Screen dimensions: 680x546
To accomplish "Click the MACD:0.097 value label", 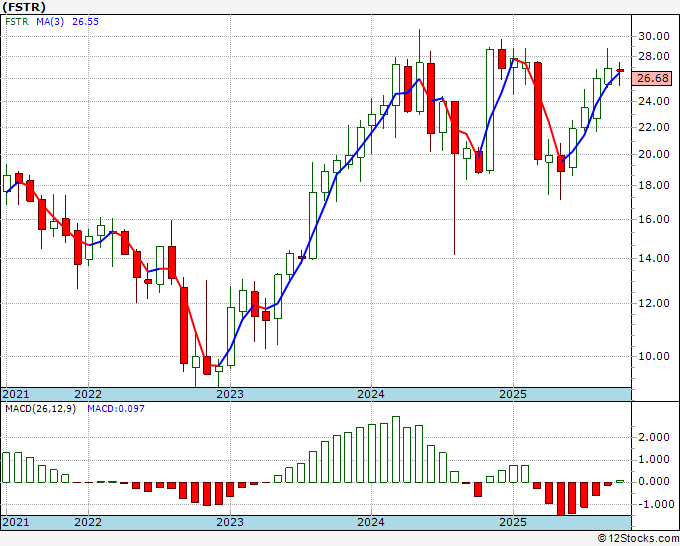I will tap(116, 409).
